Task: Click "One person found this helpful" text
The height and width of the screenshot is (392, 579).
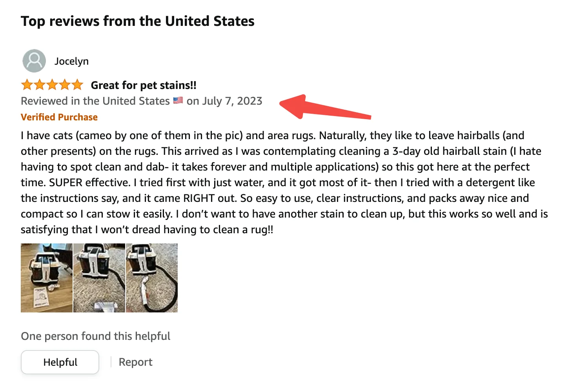Action: click(96, 336)
